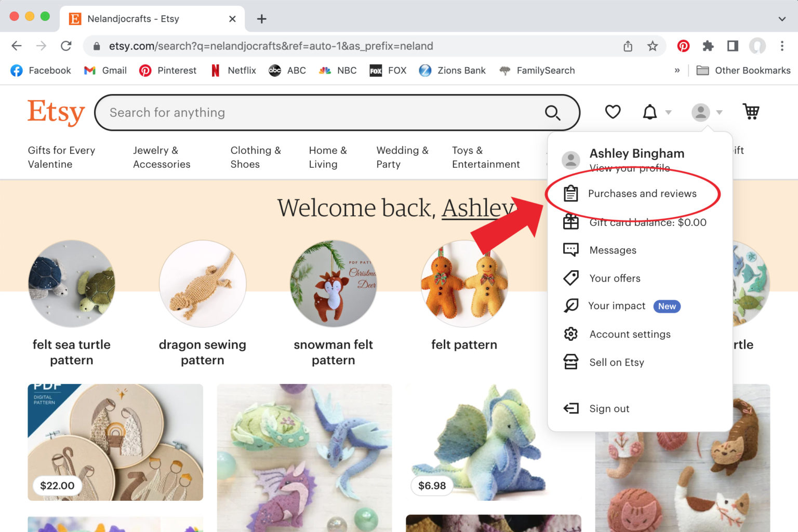Open the Jewelry & Accessories category

point(162,157)
